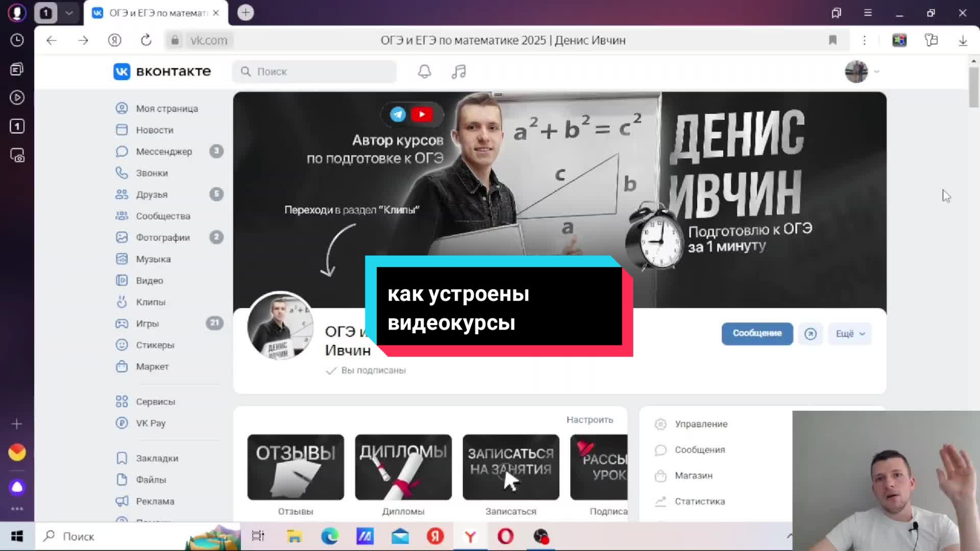Open site security lock icon
Image resolution: width=980 pixels, height=551 pixels.
[175, 40]
